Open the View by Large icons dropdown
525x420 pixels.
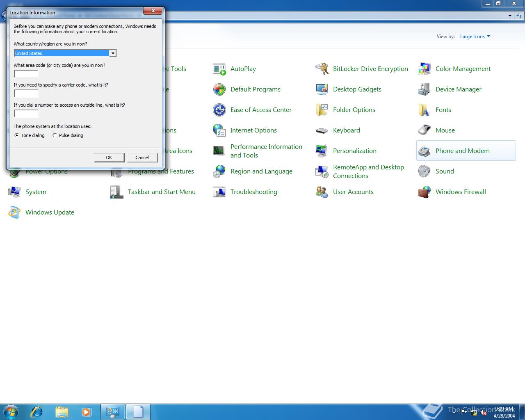point(475,37)
